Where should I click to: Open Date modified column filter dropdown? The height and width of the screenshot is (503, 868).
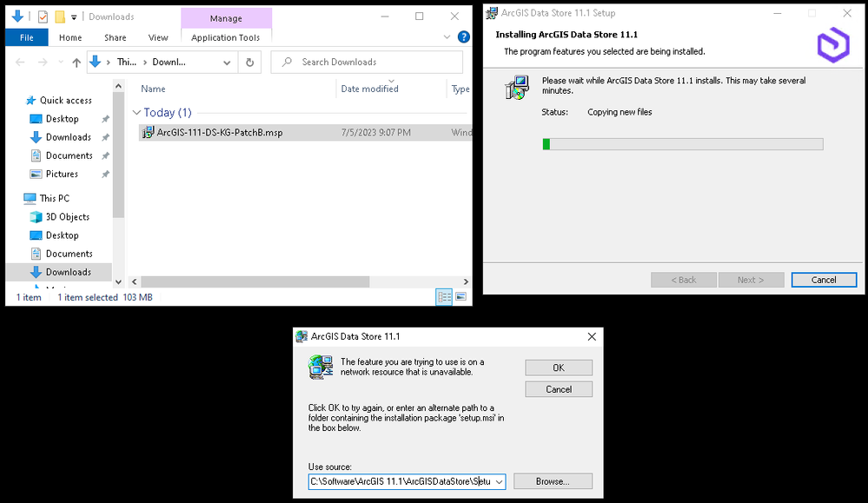[391, 82]
